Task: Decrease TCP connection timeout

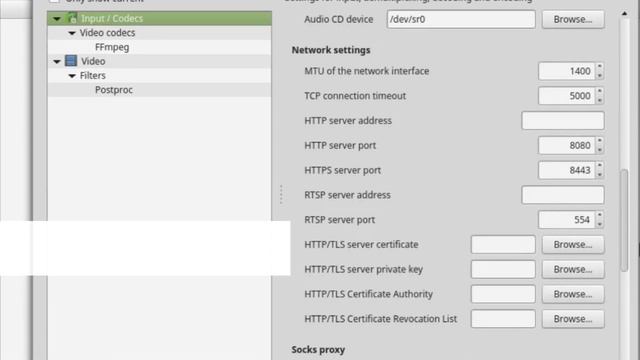Action: pos(600,100)
